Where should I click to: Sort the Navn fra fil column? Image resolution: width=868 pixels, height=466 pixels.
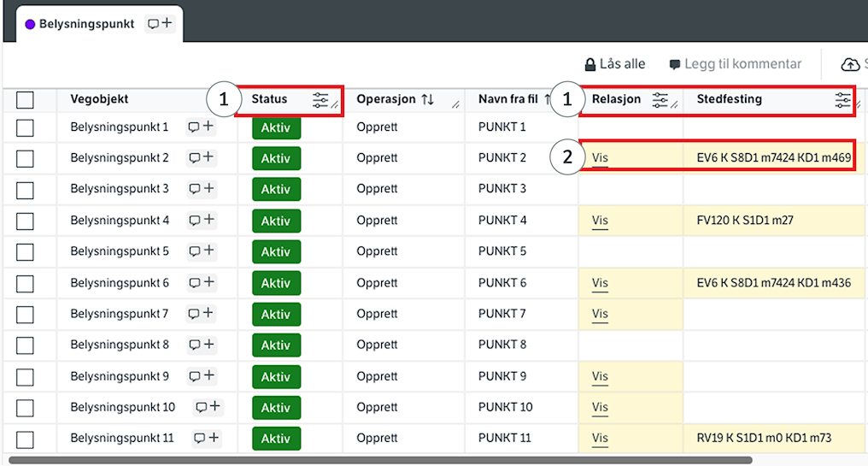point(548,100)
